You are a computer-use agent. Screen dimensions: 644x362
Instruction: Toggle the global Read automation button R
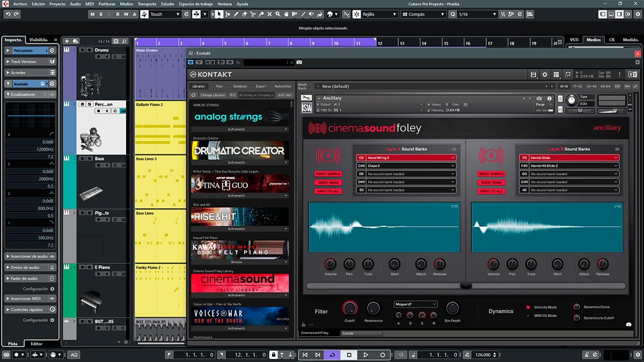coord(118,14)
